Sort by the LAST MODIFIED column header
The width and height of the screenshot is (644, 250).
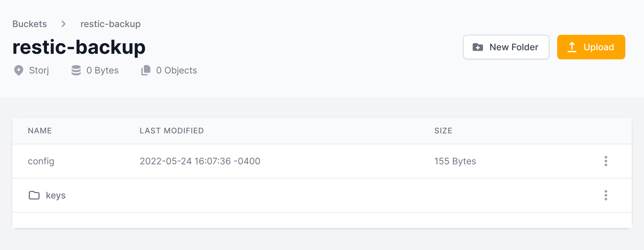(x=172, y=130)
